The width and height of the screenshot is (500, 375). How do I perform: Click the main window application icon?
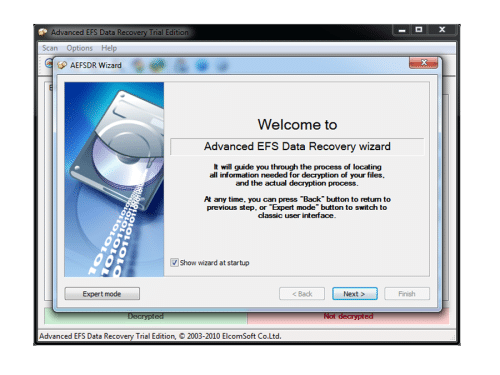pos(43,32)
